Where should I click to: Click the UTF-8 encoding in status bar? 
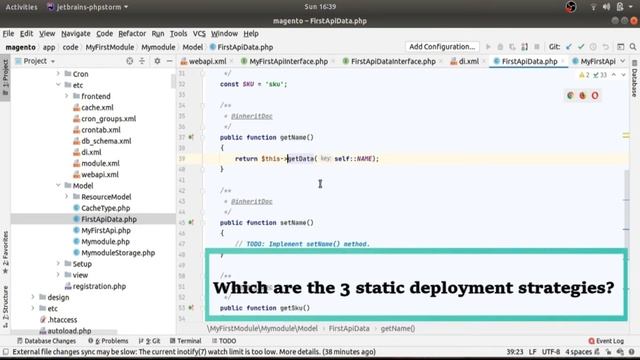551,351
